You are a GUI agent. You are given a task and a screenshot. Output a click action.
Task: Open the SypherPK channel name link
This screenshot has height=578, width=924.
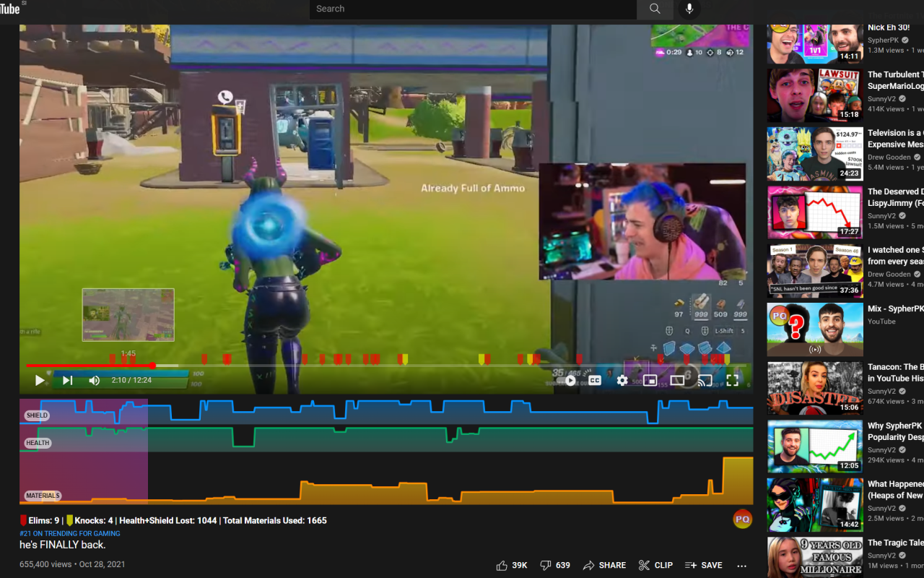click(884, 40)
